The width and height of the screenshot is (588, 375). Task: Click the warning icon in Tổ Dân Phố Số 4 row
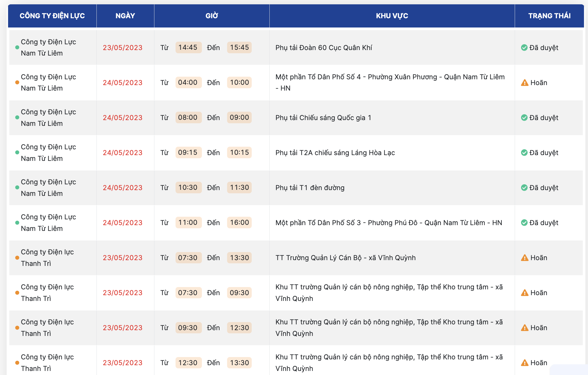pyautogui.click(x=525, y=83)
